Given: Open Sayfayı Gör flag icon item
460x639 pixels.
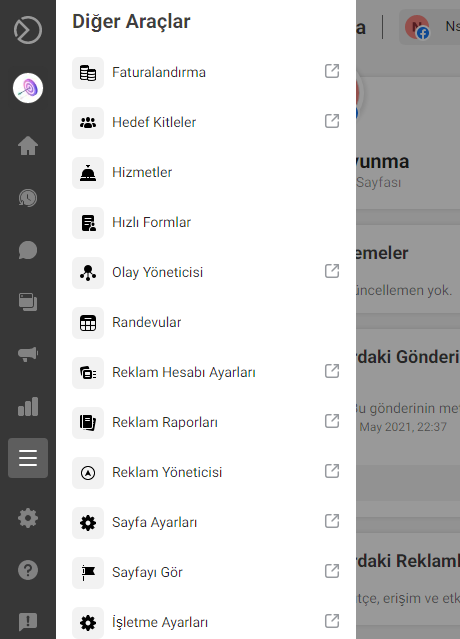Looking at the screenshot, I should pos(206,573).
